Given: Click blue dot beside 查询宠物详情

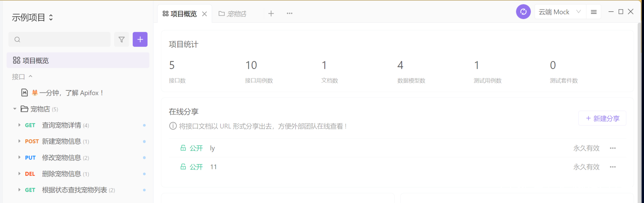Looking at the screenshot, I should [x=144, y=125].
